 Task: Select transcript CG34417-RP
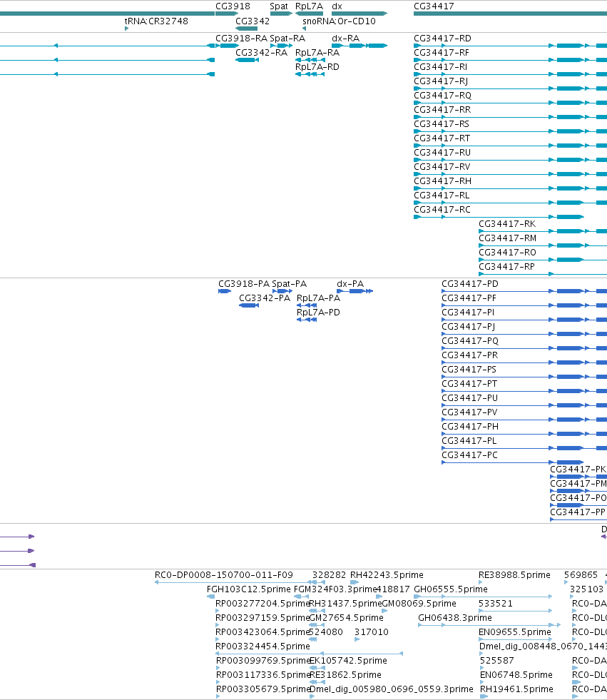(506, 267)
